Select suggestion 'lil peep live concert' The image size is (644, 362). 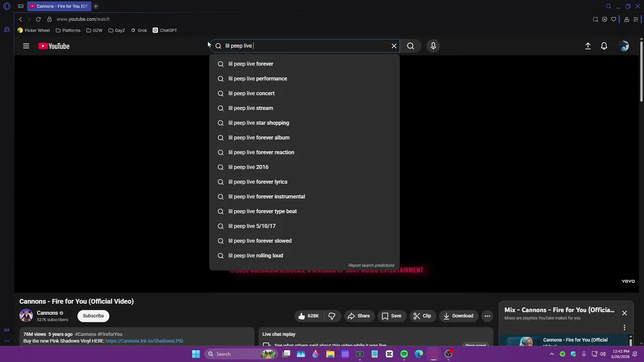(x=304, y=94)
